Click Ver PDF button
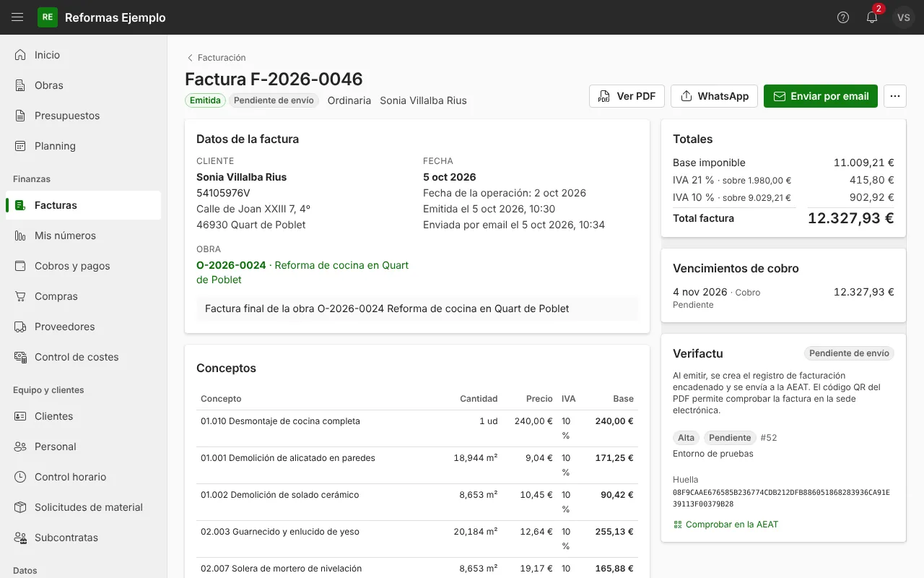924x578 pixels. 627,96
